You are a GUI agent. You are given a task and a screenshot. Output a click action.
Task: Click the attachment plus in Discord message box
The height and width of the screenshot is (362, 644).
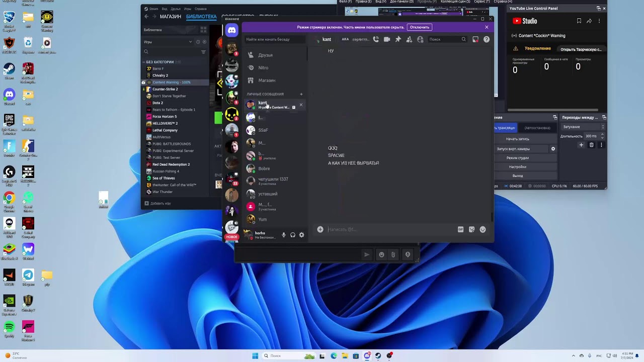[x=320, y=229]
